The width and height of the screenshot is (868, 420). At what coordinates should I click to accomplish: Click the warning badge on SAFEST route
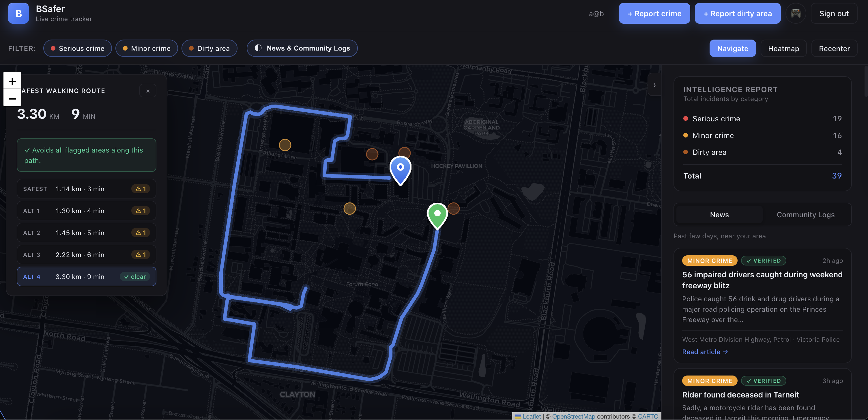coord(141,189)
